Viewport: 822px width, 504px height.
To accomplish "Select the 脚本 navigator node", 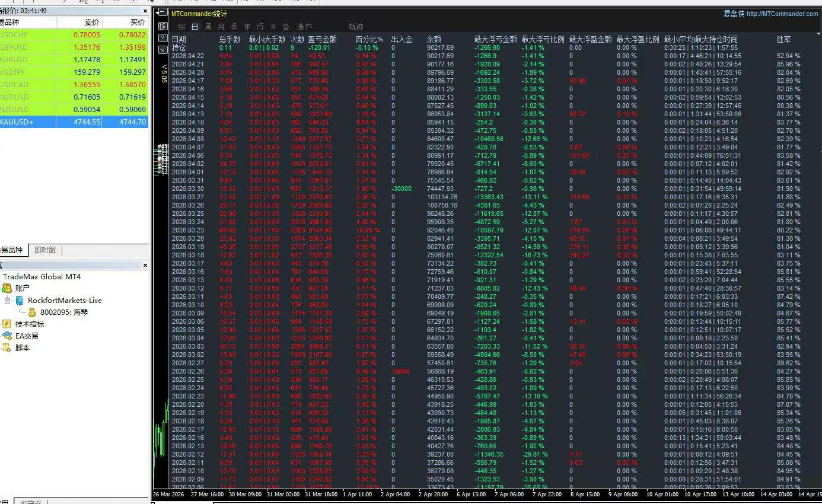I will click(23, 347).
